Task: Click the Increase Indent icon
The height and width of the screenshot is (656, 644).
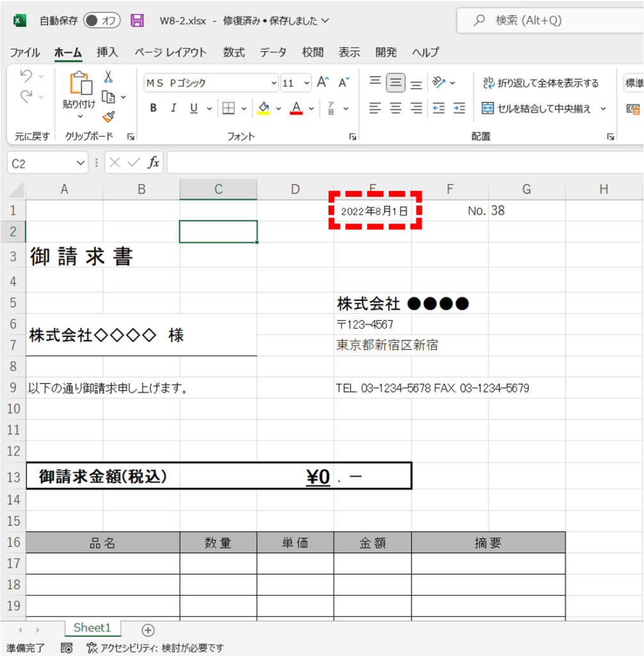Action: coord(458,108)
